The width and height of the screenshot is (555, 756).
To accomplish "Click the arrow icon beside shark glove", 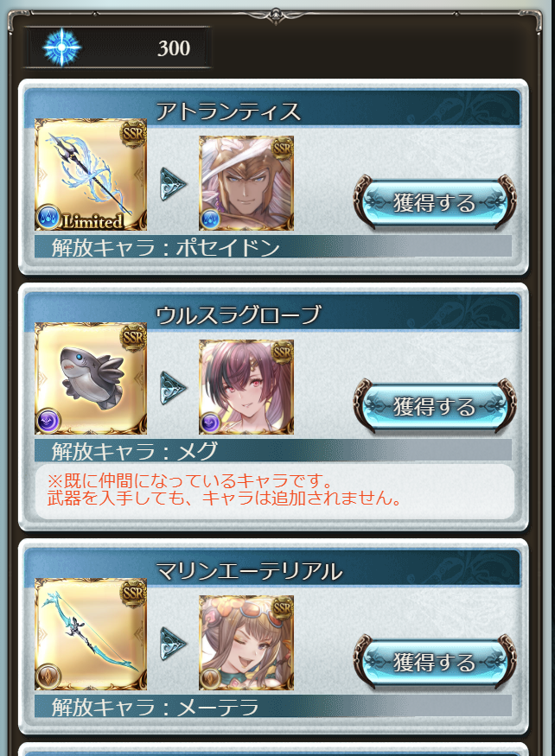I will pyautogui.click(x=173, y=388).
